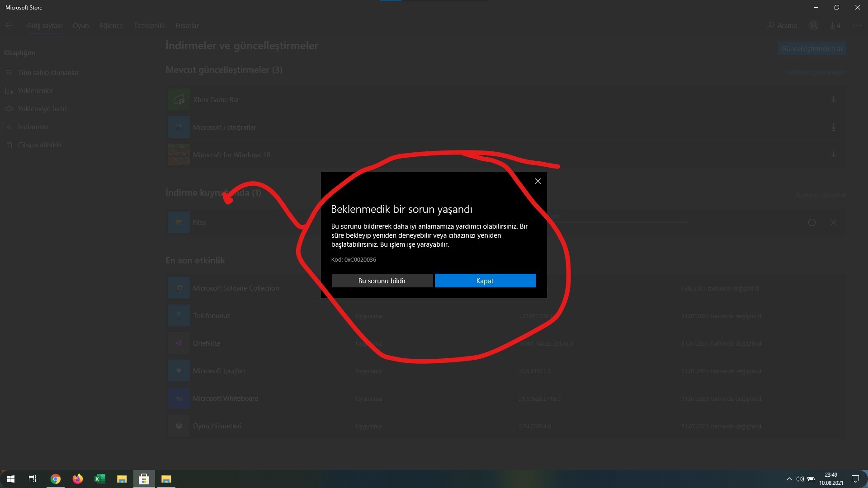Click Oyun Hizmetleri row name
This screenshot has height=488, width=868.
217,426
